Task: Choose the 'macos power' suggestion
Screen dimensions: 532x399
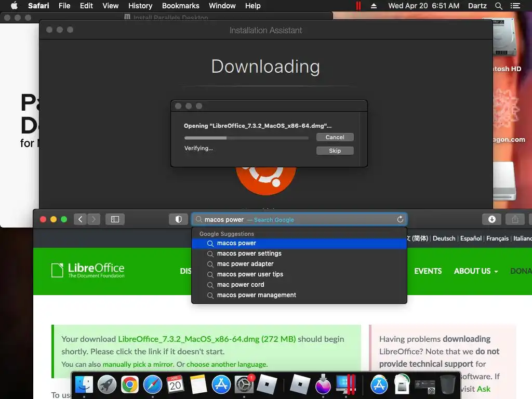Action: tap(299, 243)
